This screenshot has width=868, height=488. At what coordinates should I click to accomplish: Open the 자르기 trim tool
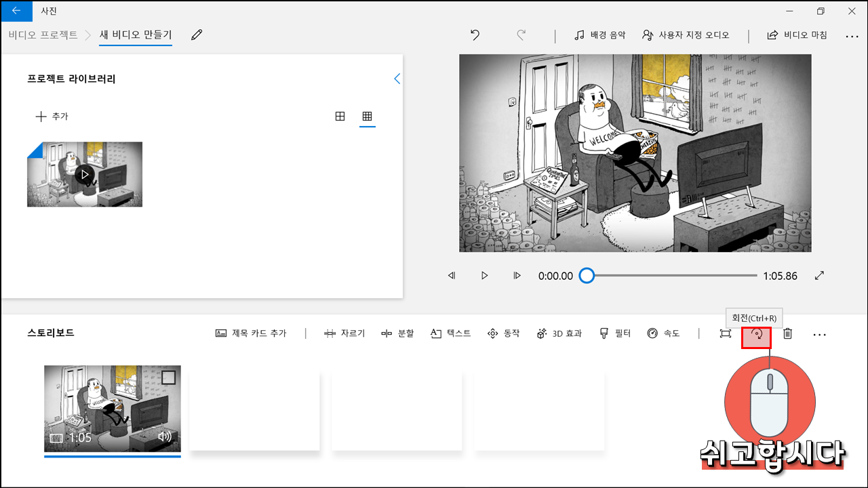(x=344, y=333)
